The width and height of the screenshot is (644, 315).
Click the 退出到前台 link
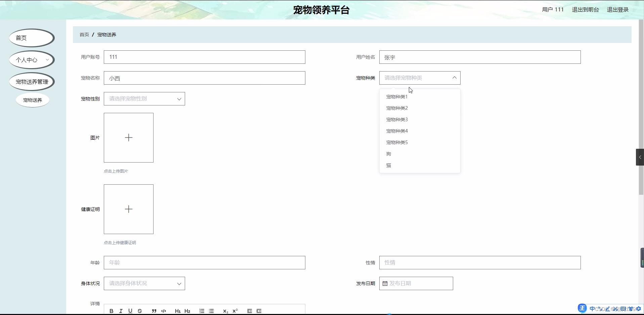[x=585, y=9]
